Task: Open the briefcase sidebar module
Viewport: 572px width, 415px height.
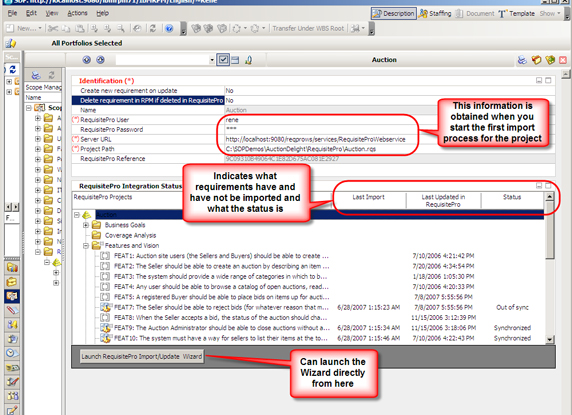Action: [12, 282]
